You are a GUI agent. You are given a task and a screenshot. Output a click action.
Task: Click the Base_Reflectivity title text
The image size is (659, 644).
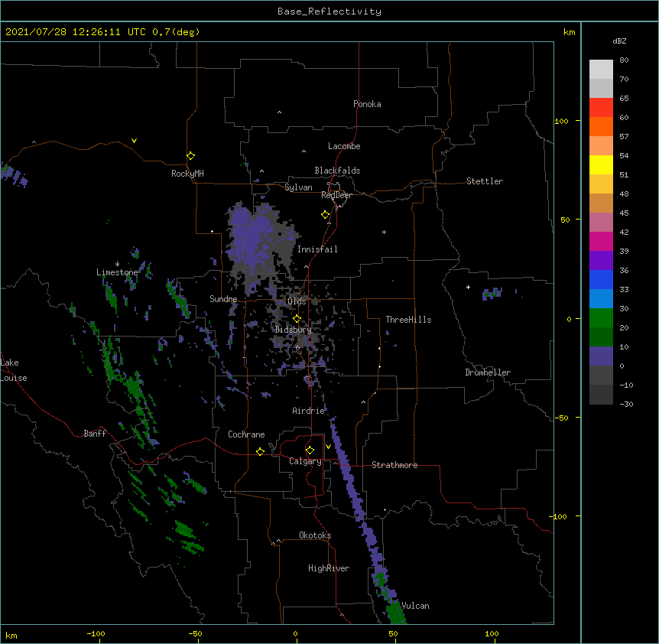tap(329, 11)
